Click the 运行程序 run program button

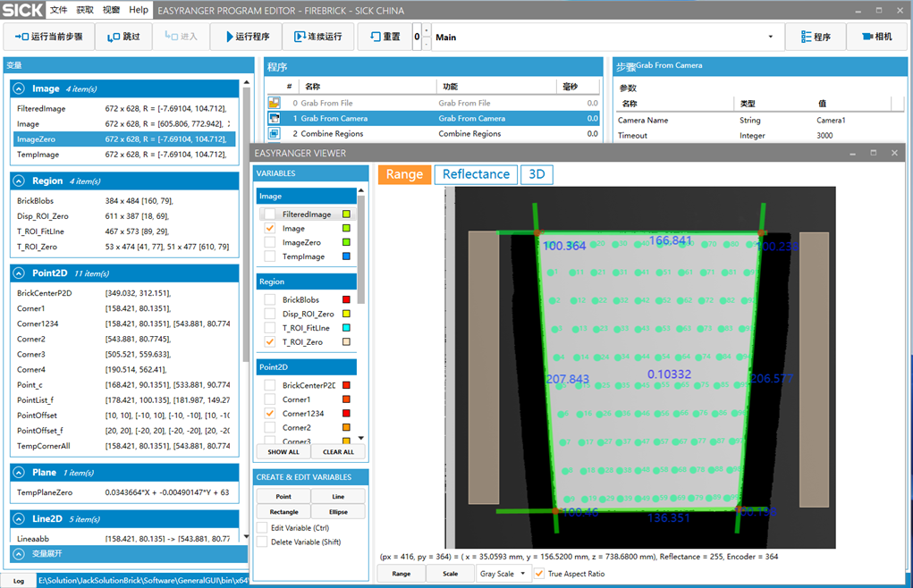[x=249, y=37]
